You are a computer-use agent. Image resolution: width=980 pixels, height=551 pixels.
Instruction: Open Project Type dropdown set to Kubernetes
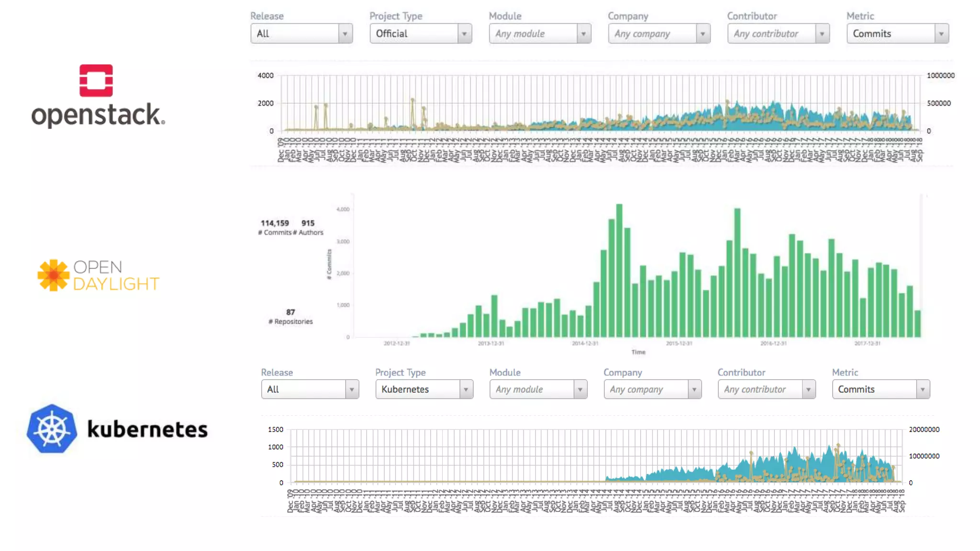click(x=424, y=389)
